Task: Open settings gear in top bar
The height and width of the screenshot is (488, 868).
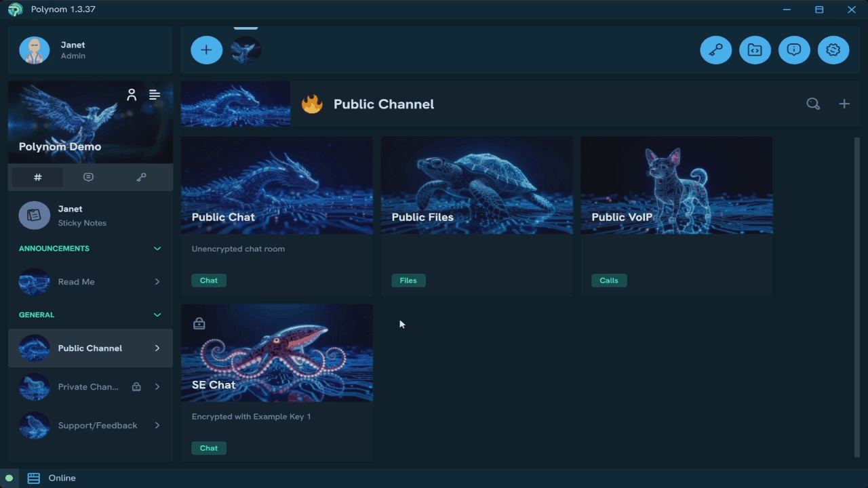Action: click(x=833, y=50)
